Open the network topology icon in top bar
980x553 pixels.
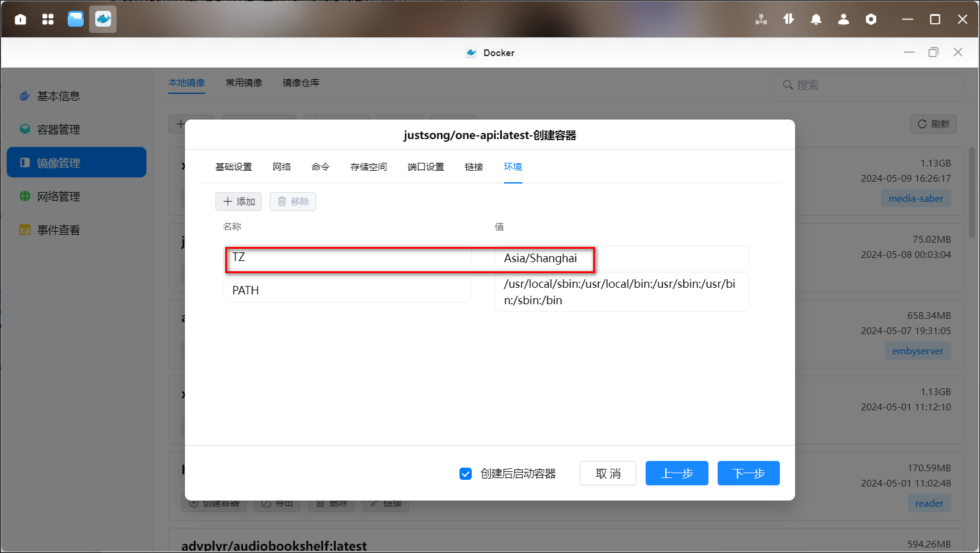point(761,20)
